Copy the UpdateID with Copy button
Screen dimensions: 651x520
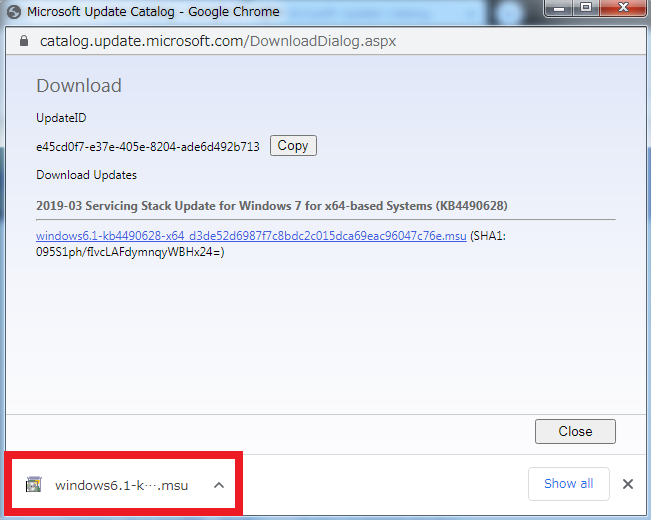tap(293, 145)
